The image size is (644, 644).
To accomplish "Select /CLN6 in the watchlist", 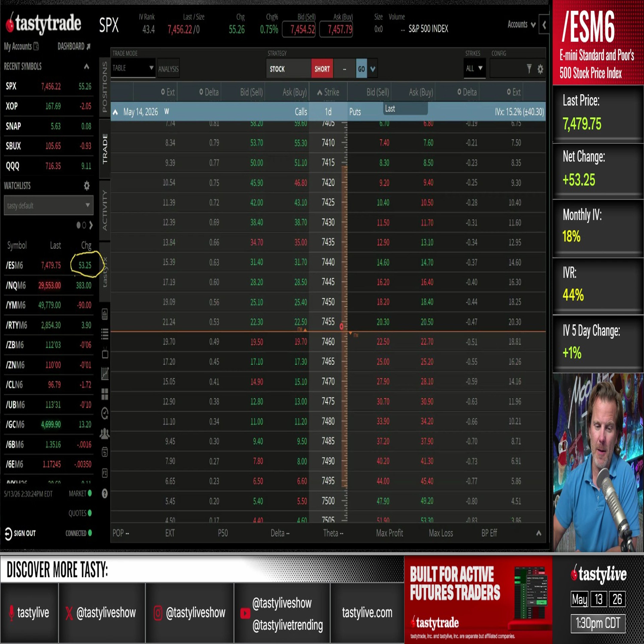I will pyautogui.click(x=48, y=385).
